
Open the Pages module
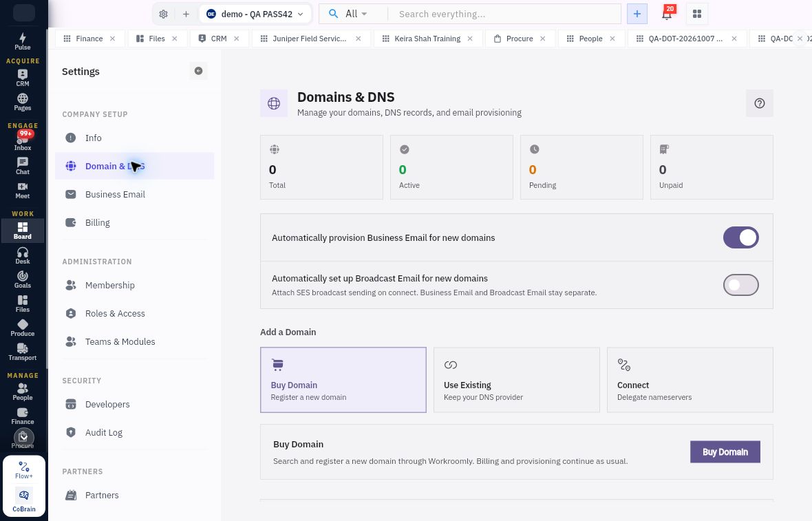pyautogui.click(x=22, y=102)
